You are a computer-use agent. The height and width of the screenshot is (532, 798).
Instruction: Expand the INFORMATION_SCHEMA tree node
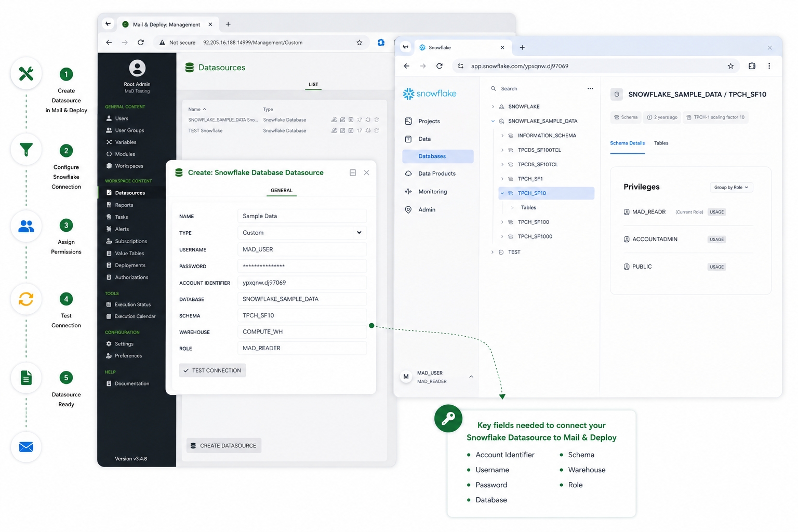tap(502, 136)
